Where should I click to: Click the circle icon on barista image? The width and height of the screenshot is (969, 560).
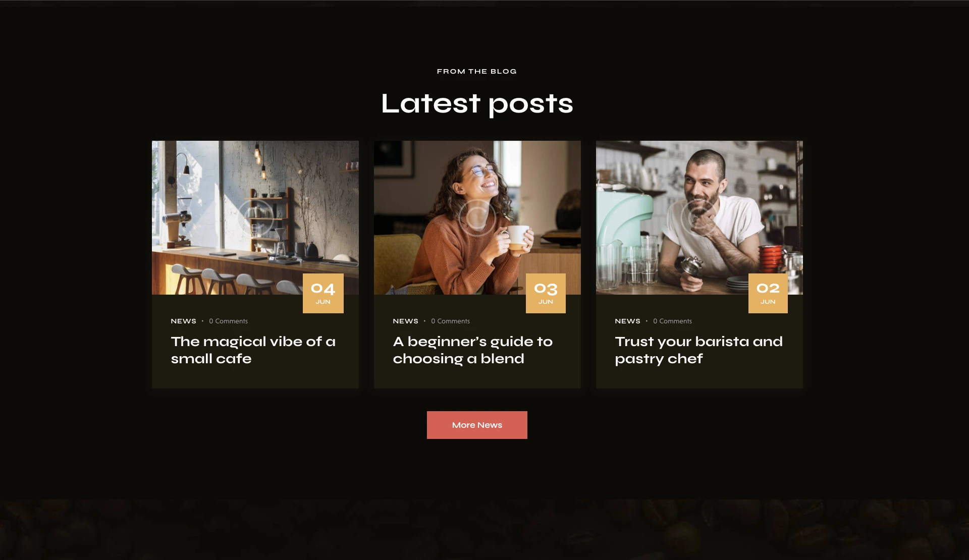click(699, 217)
